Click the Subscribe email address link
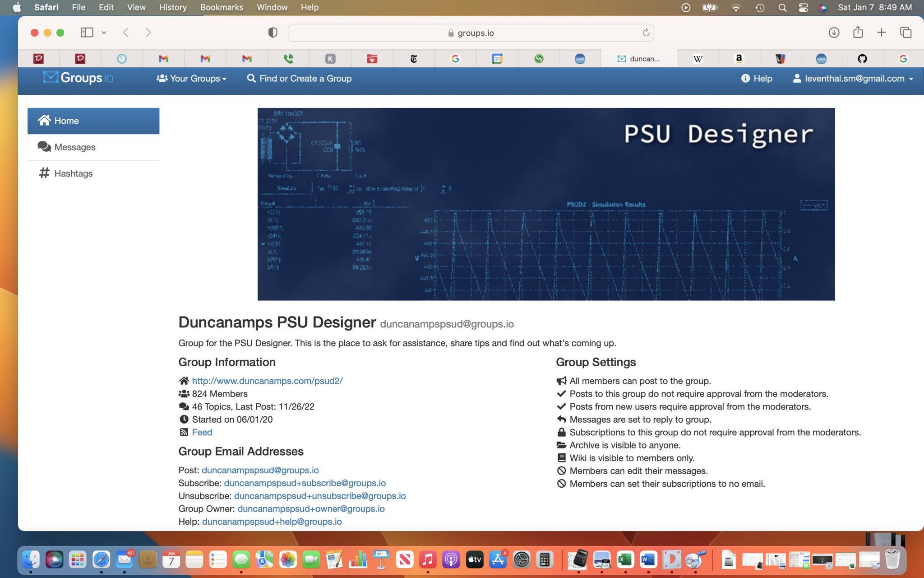Viewport: 924px width, 578px height. click(x=305, y=483)
